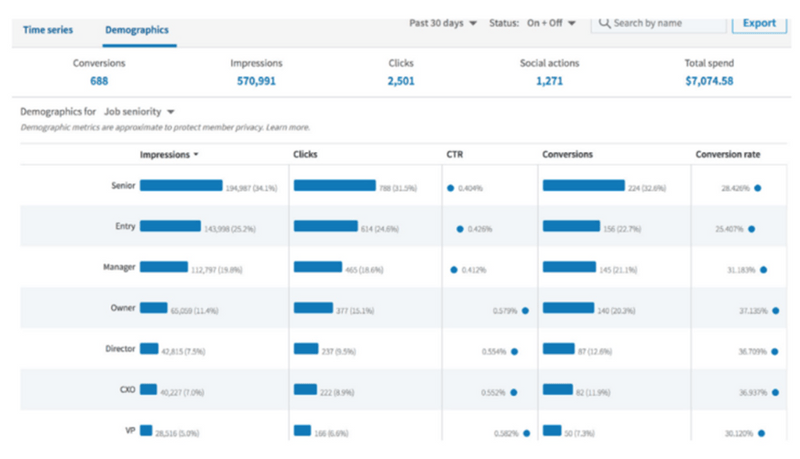This screenshot has height=459, width=800.
Task: Open the Demographics tab
Action: (137, 30)
